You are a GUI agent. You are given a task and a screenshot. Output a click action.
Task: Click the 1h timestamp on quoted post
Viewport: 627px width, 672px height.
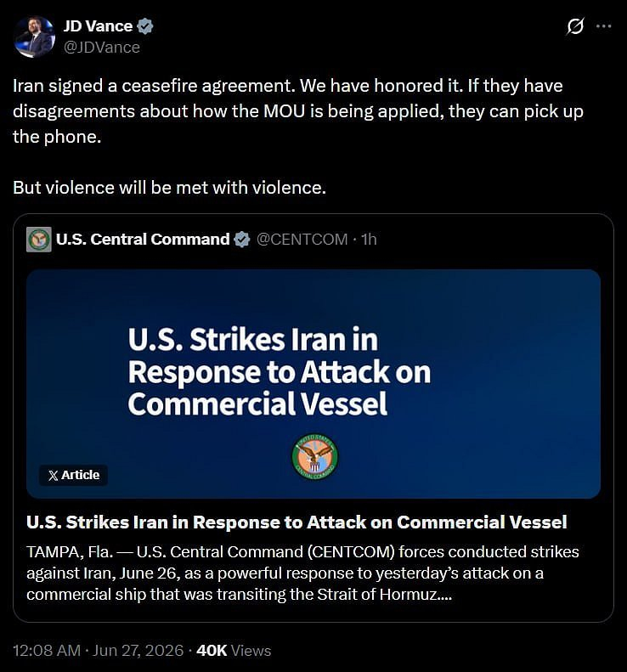click(369, 239)
